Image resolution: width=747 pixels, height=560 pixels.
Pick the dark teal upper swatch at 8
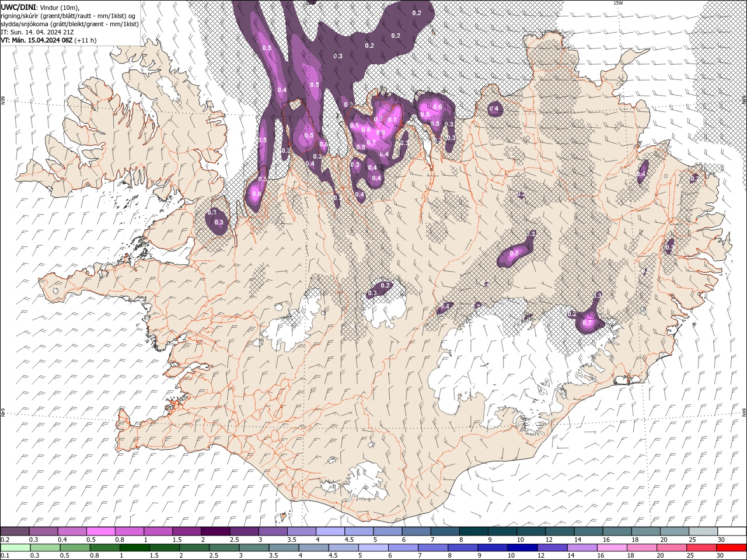pos(473,531)
